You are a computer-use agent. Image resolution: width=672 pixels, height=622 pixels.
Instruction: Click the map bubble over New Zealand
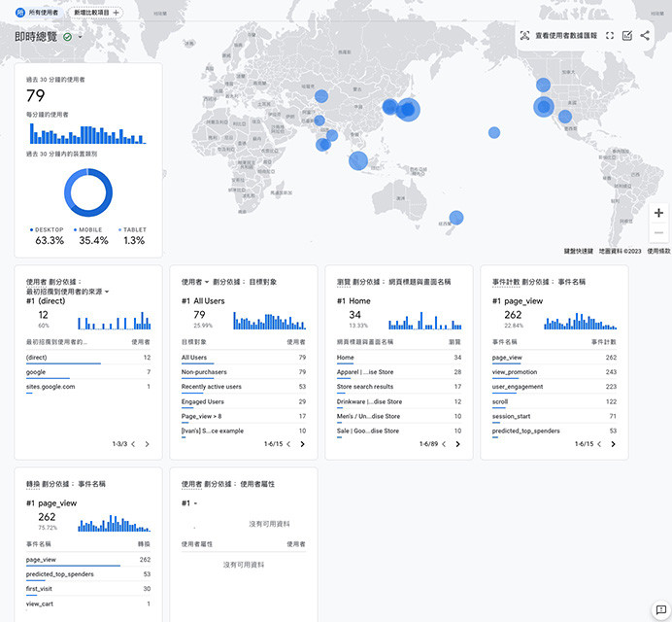(x=456, y=218)
